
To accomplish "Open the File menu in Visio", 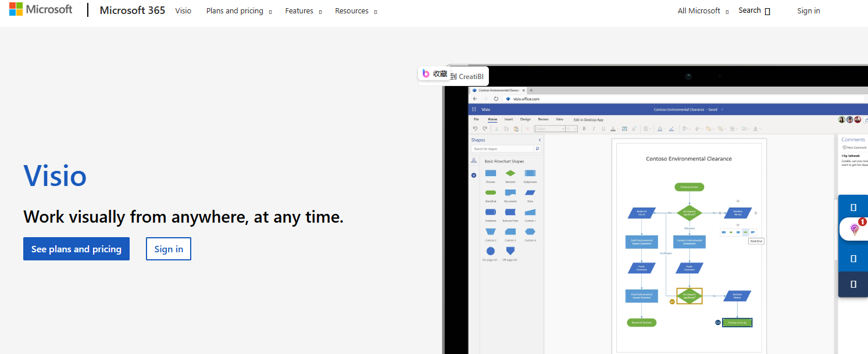I will coord(476,119).
